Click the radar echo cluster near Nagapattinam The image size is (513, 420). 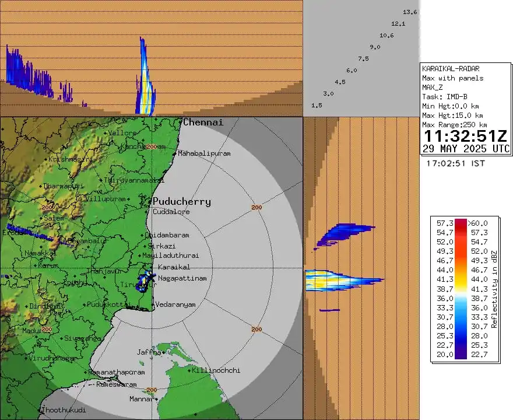tap(145, 282)
